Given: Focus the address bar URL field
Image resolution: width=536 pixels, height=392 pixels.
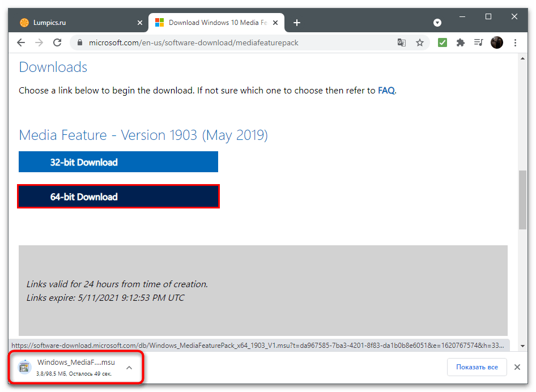Looking at the screenshot, I should [227, 42].
